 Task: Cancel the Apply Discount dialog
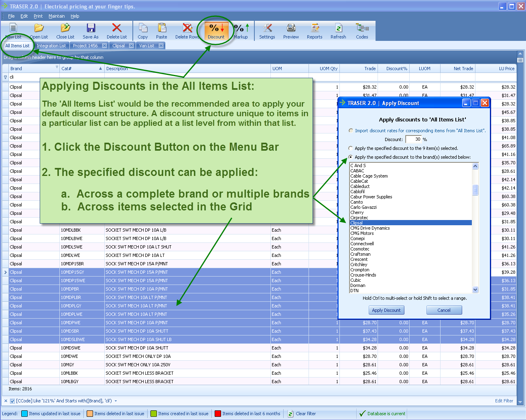[444, 310]
